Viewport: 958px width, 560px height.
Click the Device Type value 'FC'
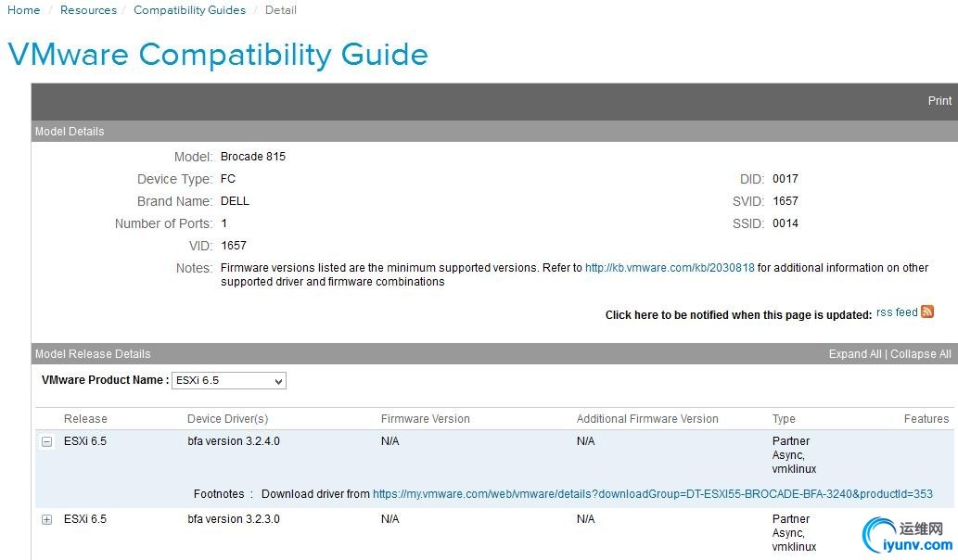228,179
